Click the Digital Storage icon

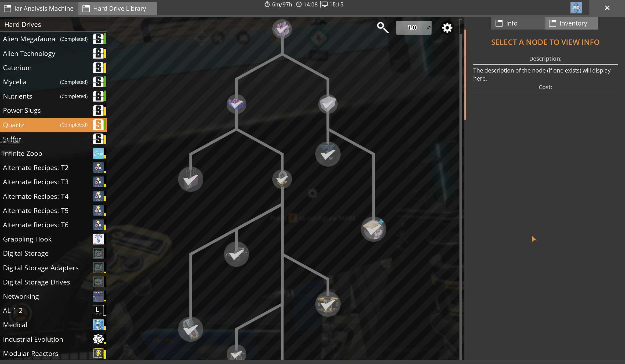[98, 253]
